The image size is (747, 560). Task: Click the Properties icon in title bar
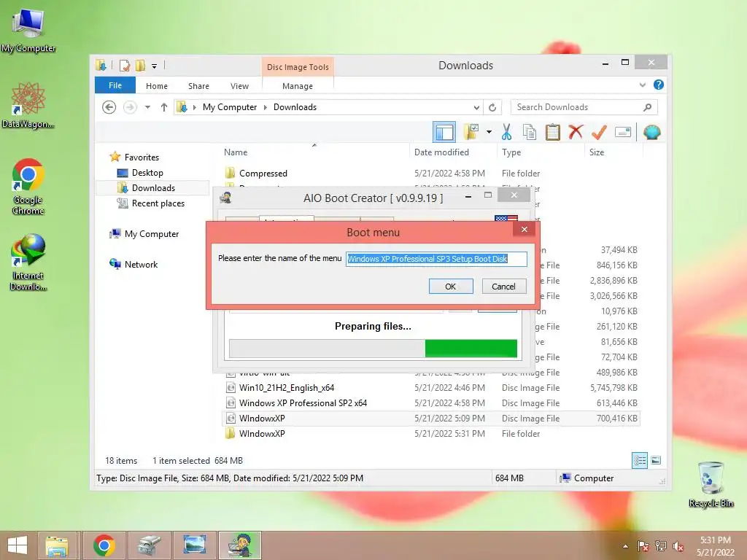125,66
